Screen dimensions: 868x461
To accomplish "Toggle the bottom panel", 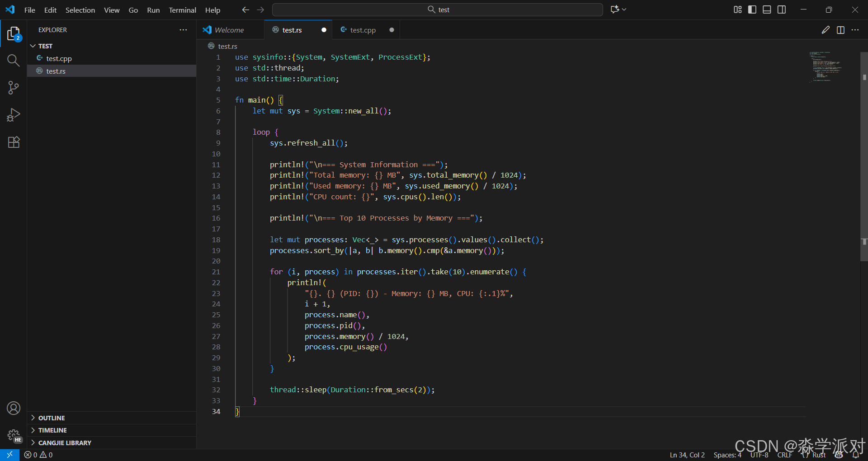I will pos(767,9).
